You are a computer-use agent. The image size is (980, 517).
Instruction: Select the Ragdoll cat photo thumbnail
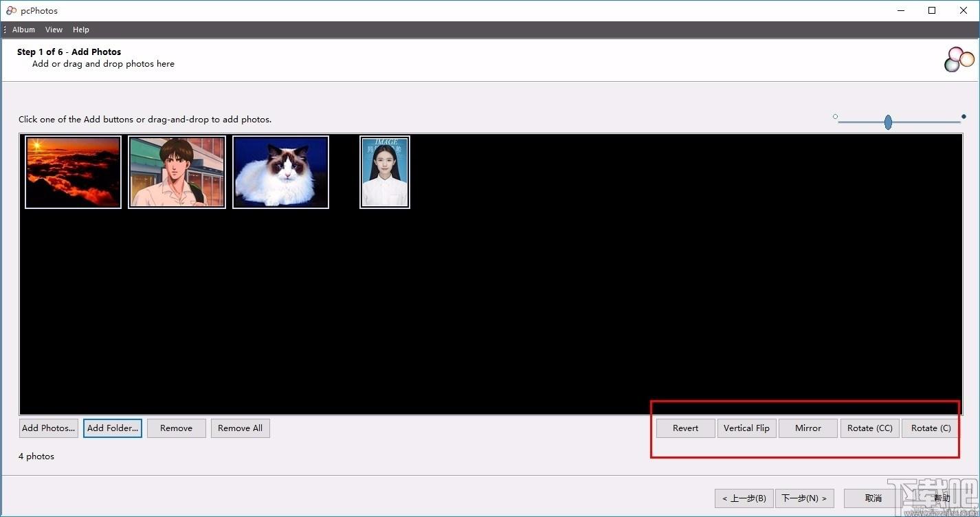[x=280, y=172]
